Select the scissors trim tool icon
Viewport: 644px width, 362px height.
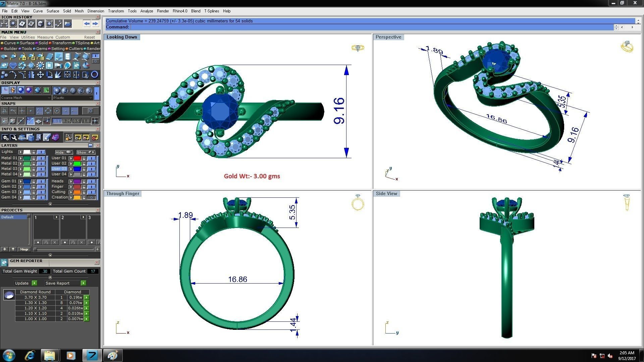tap(85, 75)
